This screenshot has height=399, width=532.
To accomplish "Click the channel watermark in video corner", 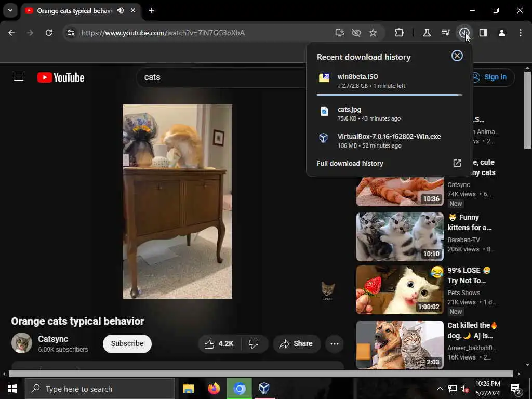I will (328, 291).
